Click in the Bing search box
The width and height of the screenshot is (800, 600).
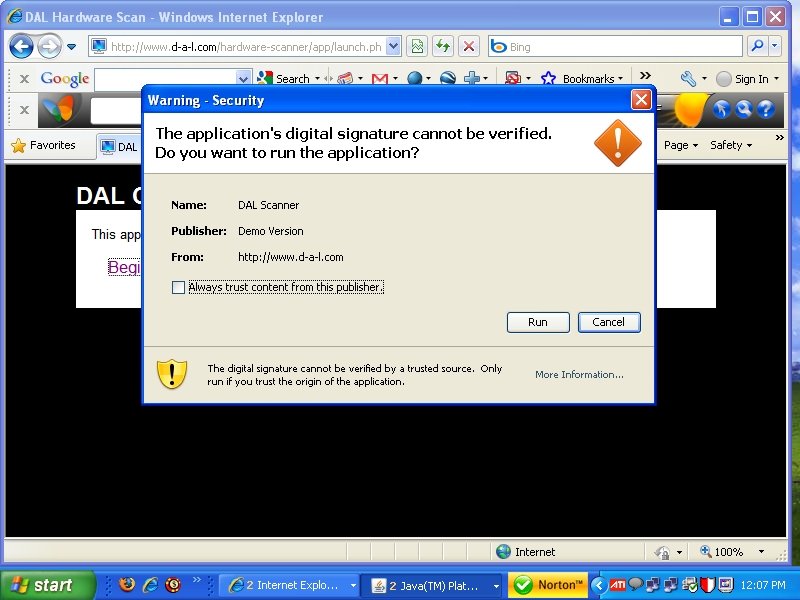click(x=615, y=47)
